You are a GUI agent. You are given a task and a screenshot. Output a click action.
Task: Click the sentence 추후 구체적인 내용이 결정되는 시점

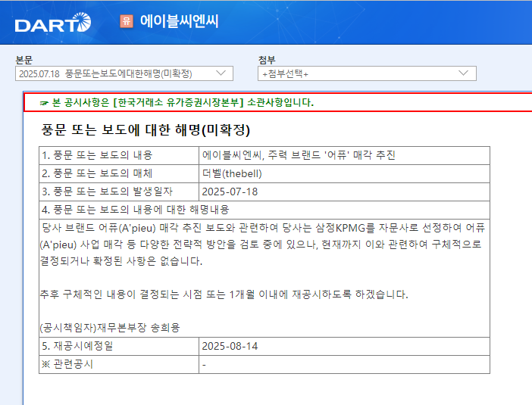[x=224, y=294]
